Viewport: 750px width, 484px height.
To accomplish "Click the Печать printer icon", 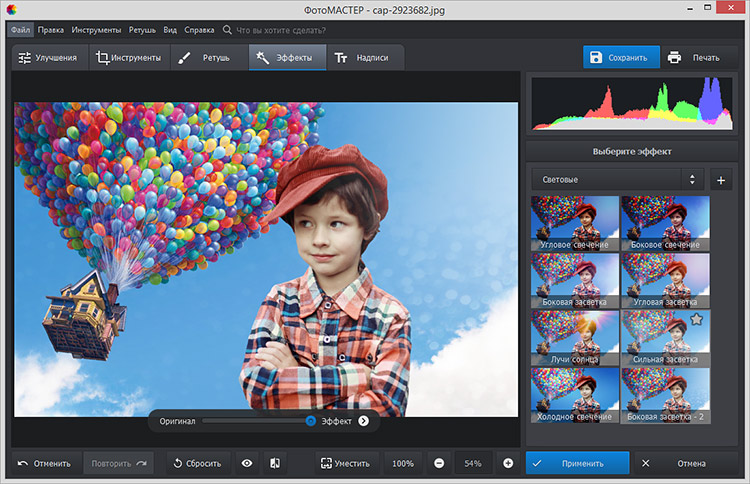I will [675, 57].
